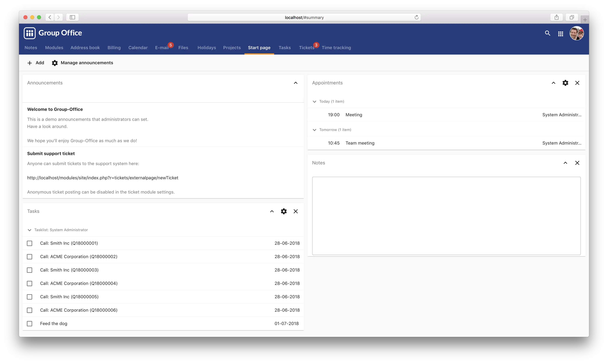Viewport: 608px width, 364px height.
Task: Click the user profile avatar icon
Action: [x=577, y=33]
